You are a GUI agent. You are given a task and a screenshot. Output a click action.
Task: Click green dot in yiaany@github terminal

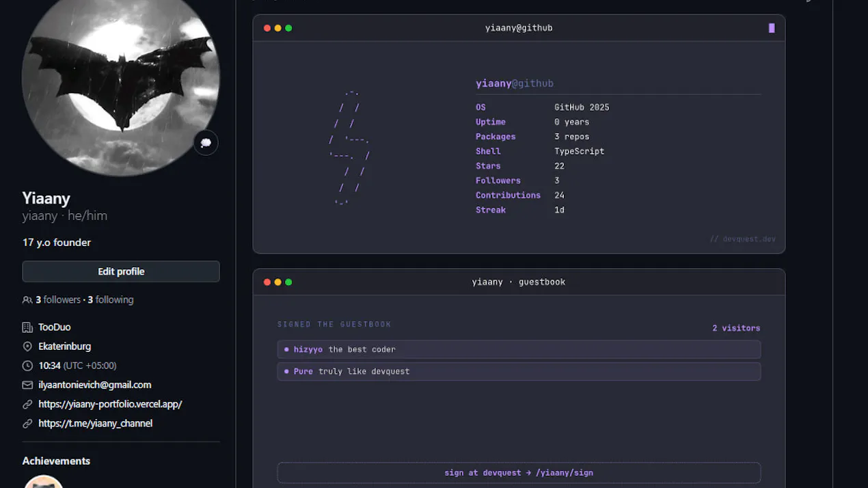[288, 28]
